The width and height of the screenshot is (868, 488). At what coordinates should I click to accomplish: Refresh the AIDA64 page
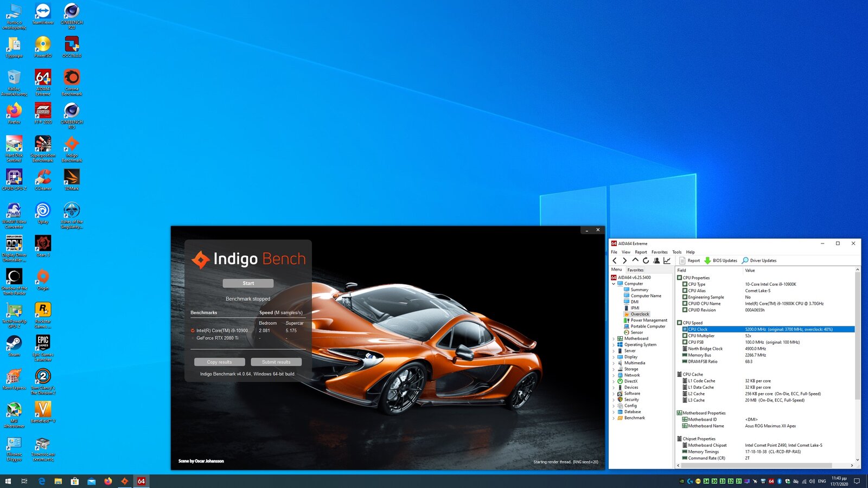click(x=646, y=261)
